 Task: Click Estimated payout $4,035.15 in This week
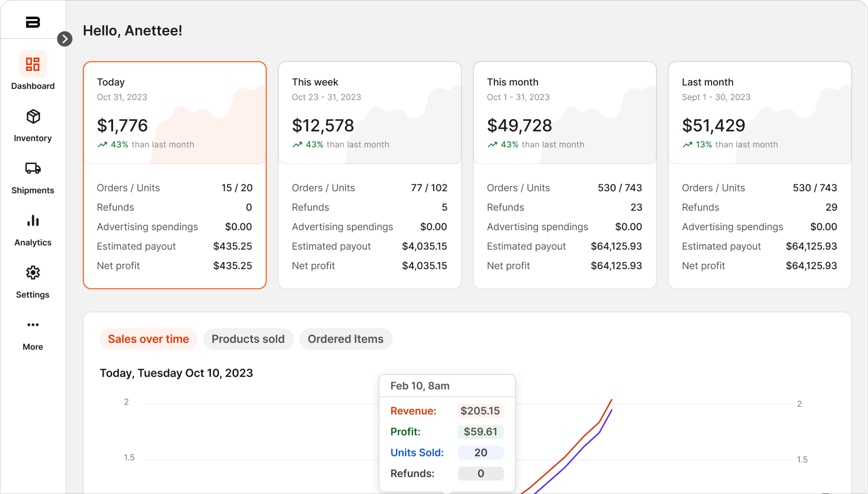(x=424, y=246)
